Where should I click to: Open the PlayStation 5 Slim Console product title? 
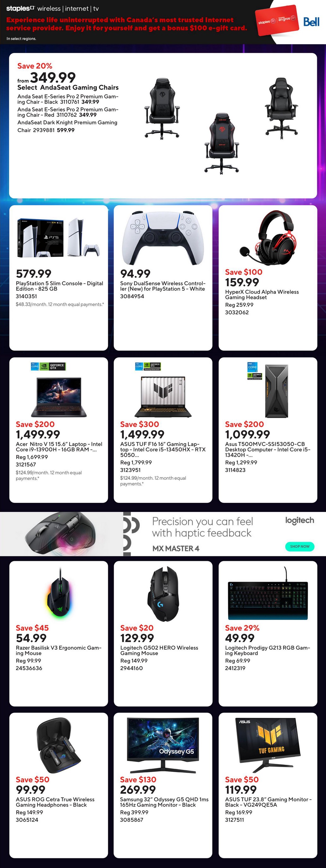click(x=59, y=286)
